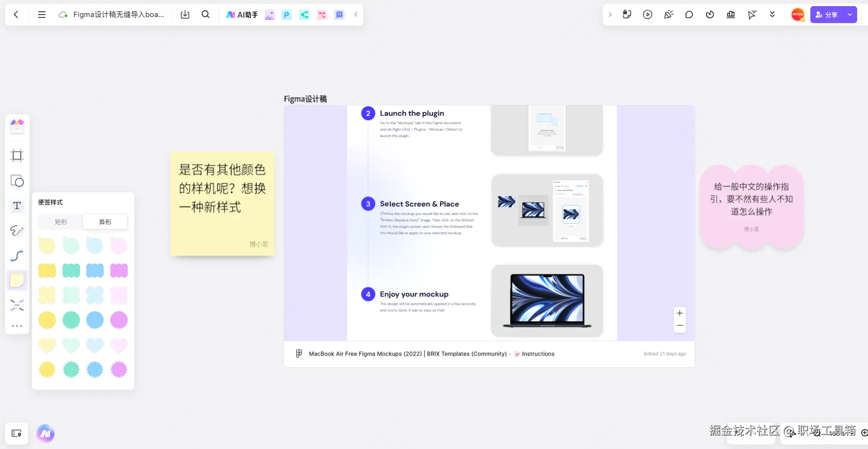
Task: Open the user avatar profile
Action: click(x=798, y=15)
